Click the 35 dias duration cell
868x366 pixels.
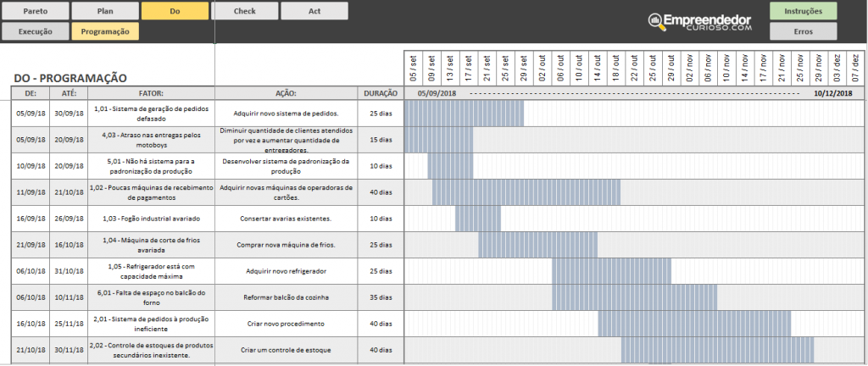click(381, 297)
